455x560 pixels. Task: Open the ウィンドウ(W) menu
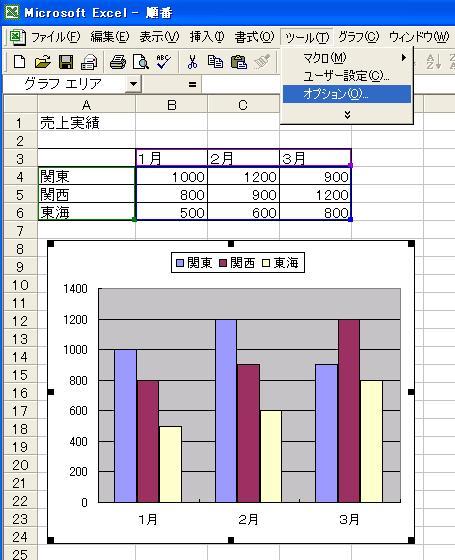[x=419, y=37]
